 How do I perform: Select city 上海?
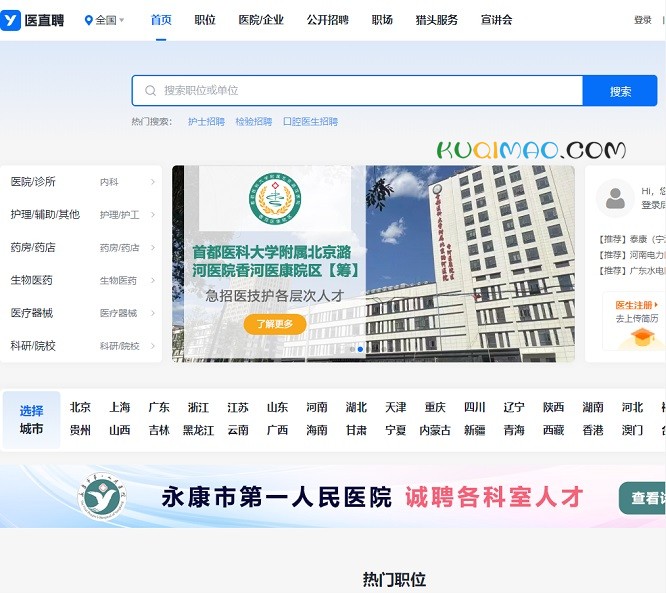coord(120,407)
